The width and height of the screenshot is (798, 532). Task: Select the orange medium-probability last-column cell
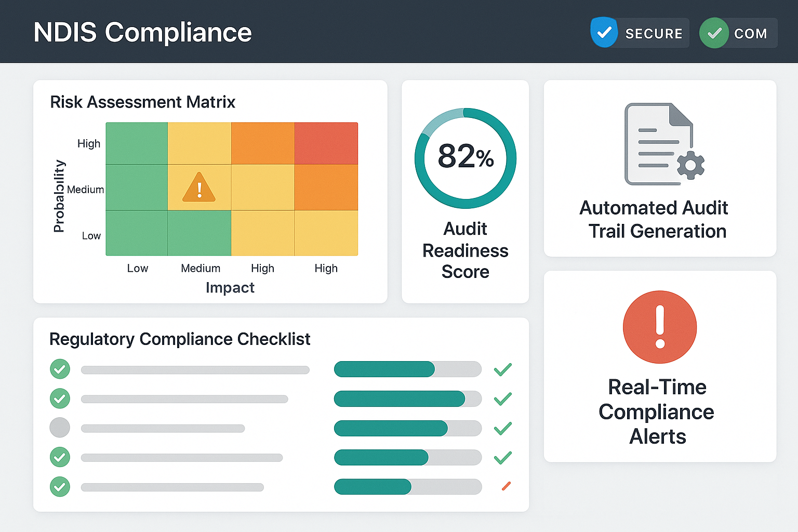(326, 187)
